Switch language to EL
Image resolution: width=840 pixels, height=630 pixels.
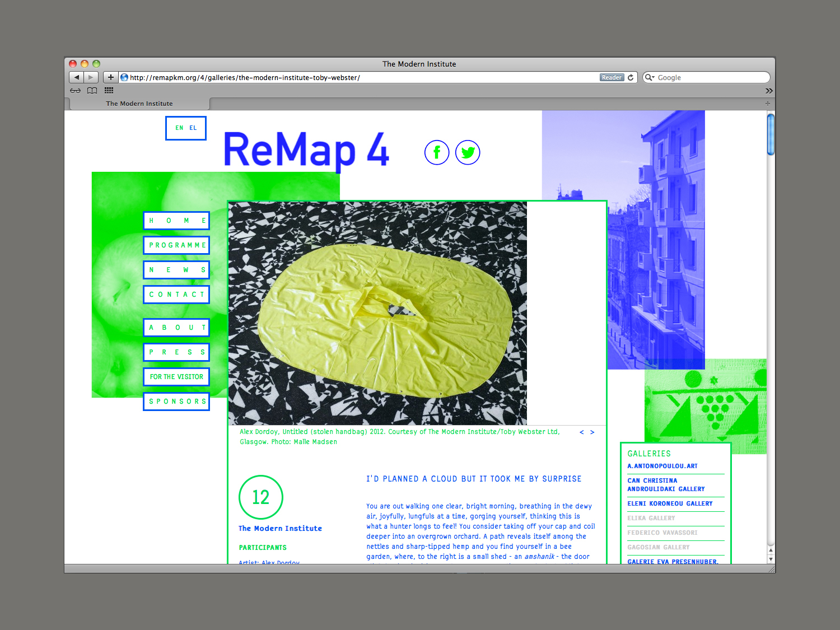pyautogui.click(x=193, y=128)
